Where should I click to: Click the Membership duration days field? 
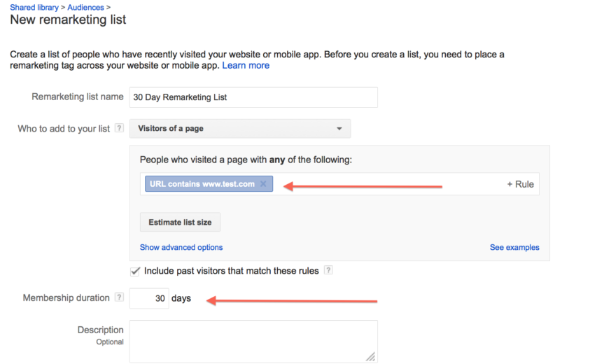point(149,298)
